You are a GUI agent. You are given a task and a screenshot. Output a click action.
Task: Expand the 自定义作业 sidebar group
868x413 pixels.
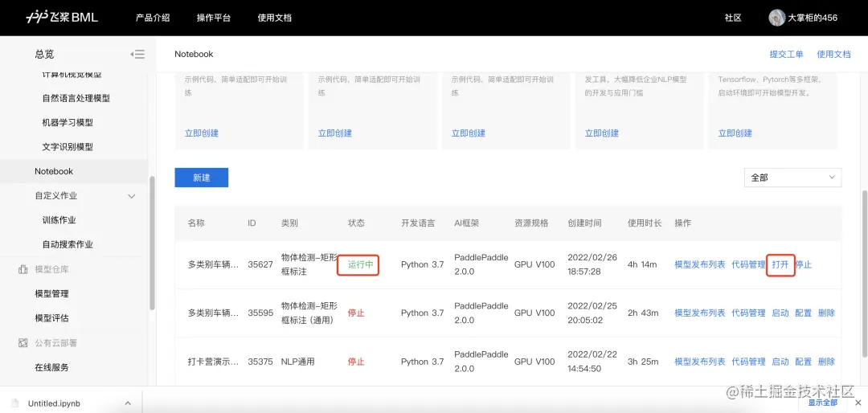click(132, 196)
